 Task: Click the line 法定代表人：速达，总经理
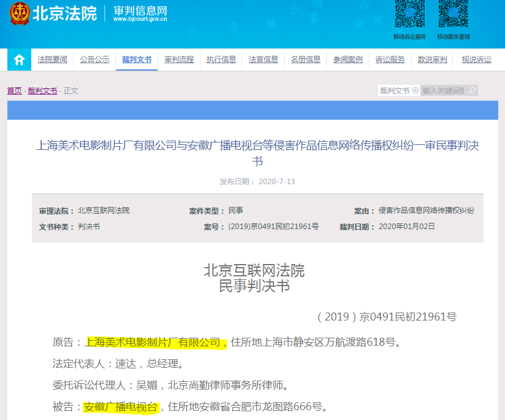(118, 364)
